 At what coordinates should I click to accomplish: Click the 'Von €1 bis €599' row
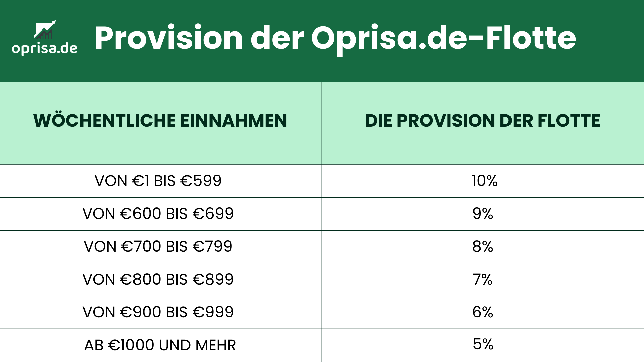[x=158, y=181]
